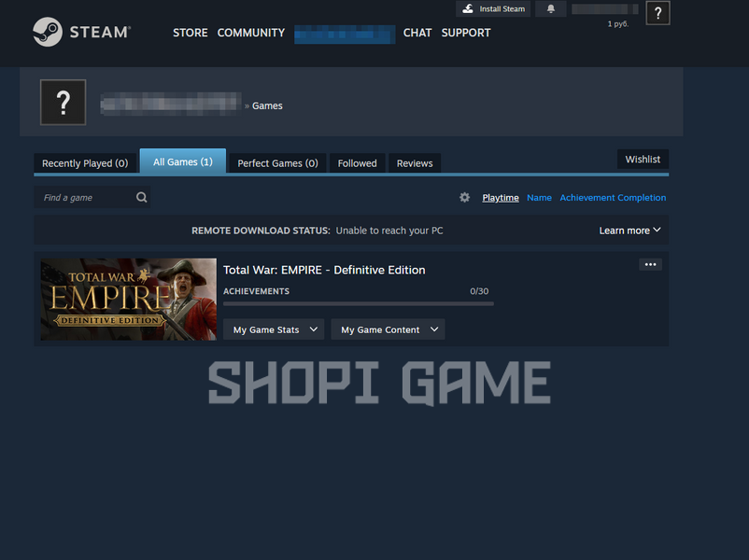Click the Steam logo icon
Screen dimensions: 749x560
coord(48,32)
